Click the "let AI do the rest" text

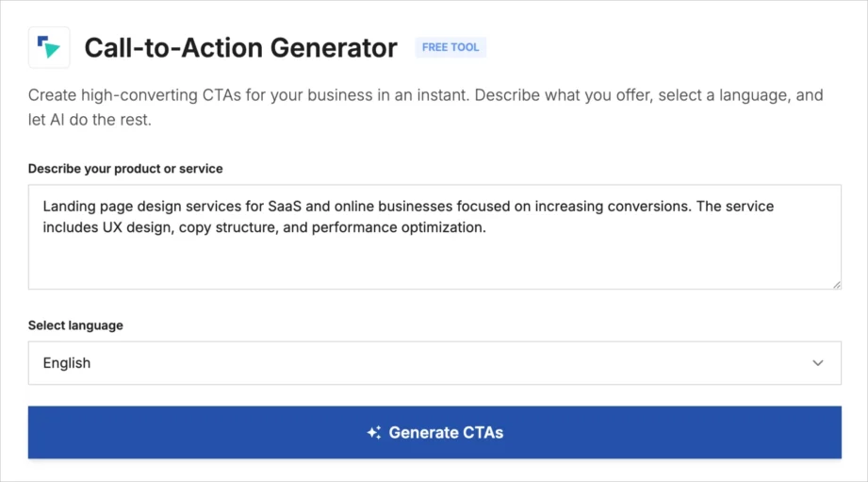[90, 121]
